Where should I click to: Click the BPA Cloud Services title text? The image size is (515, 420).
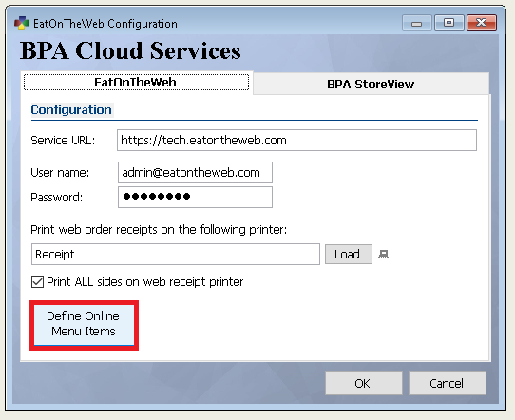pos(130,51)
